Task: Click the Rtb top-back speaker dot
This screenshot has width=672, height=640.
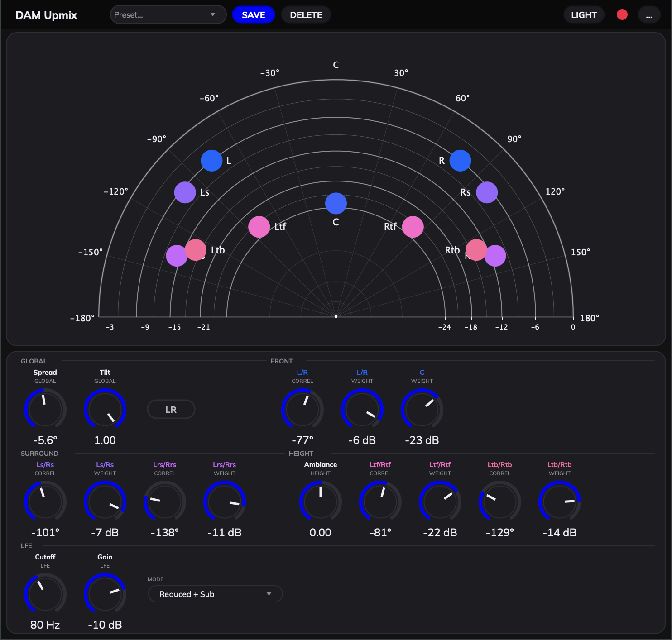Action: point(476,250)
